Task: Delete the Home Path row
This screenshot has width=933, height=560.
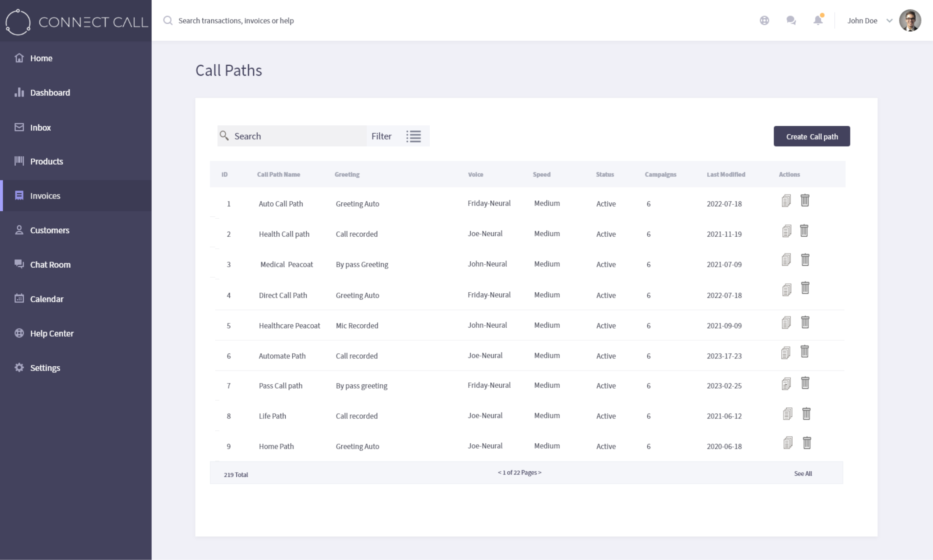Action: click(x=807, y=443)
